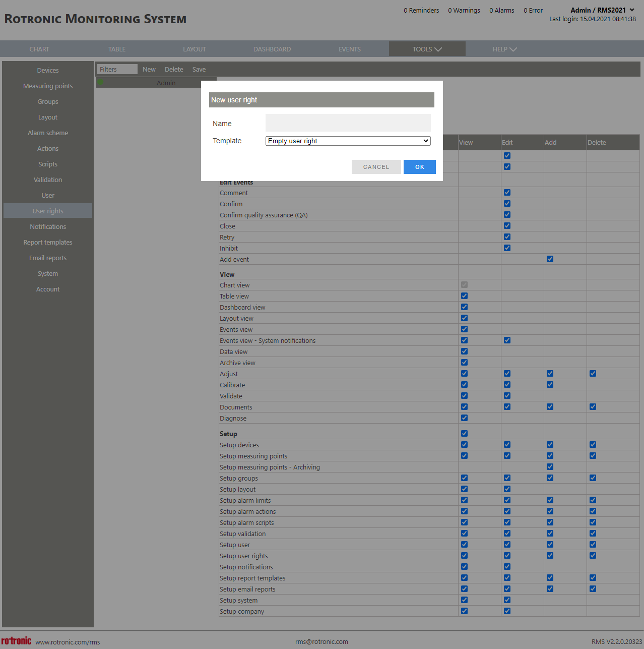Toggle Edit checkbox for Confirm quality assurance (QA)

pos(507,215)
